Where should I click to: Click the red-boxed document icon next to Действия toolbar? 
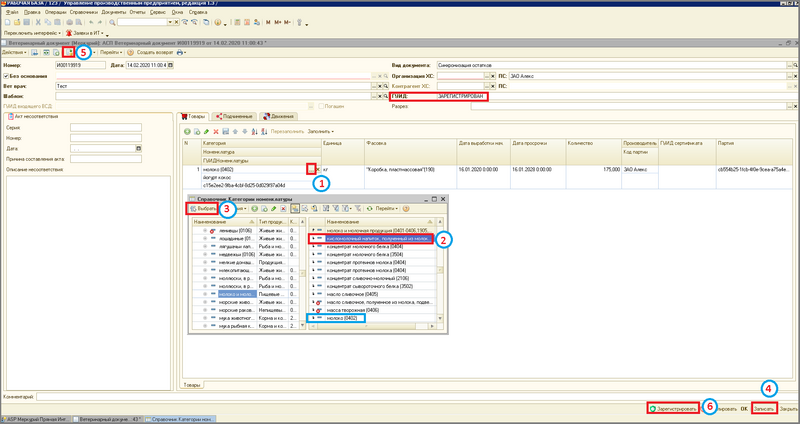(67, 52)
